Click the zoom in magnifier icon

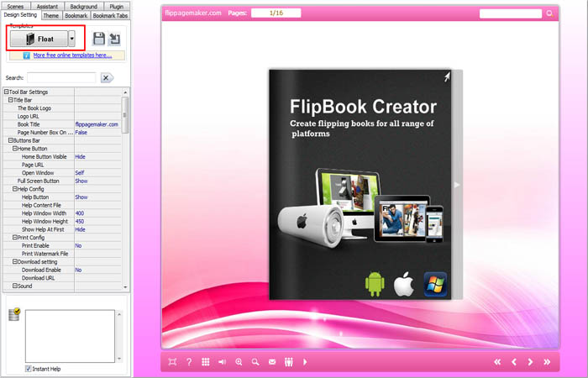click(x=239, y=362)
